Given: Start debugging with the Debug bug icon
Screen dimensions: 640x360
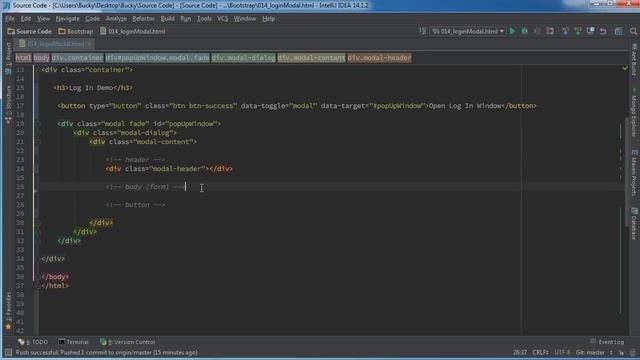Looking at the screenshot, I should (x=524, y=31).
